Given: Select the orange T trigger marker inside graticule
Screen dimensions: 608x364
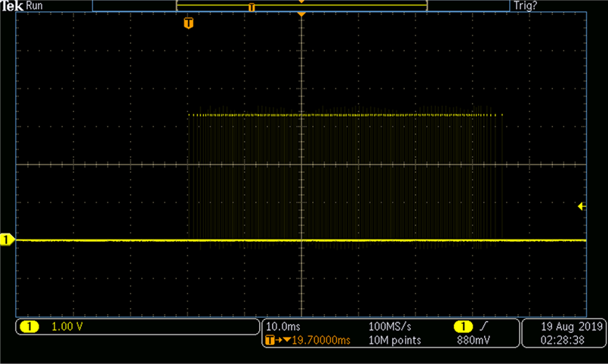Looking at the screenshot, I should 188,23.
